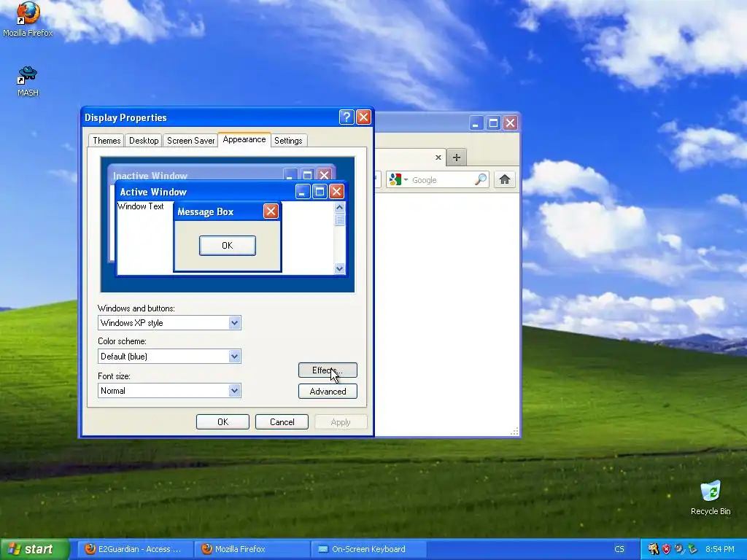Switch to the Screen Saver tab

coord(190,141)
